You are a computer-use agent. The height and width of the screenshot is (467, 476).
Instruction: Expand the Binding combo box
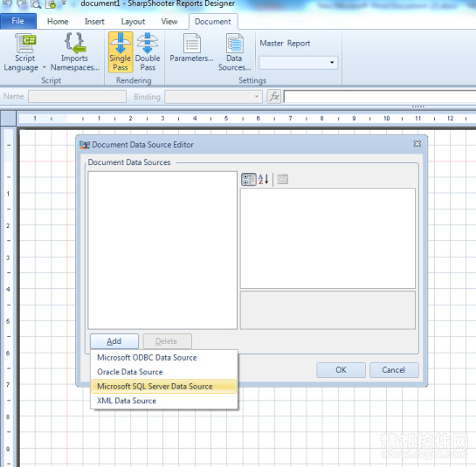coord(257,97)
